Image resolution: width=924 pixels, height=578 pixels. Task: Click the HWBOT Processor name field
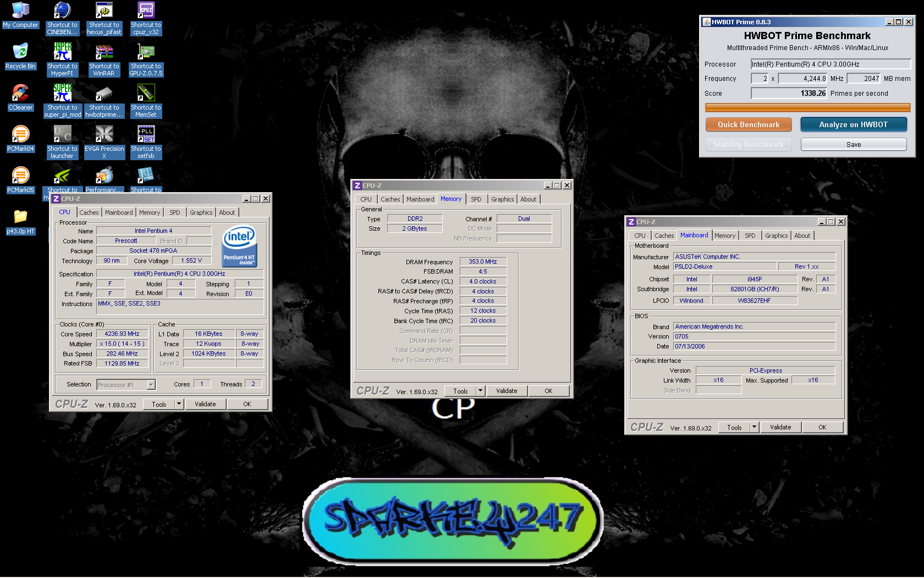[831, 64]
